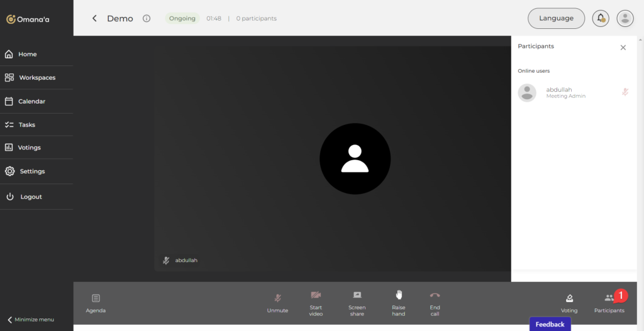Select abdullah in the online users list
The width and height of the screenshot is (644, 331).
pyautogui.click(x=558, y=92)
